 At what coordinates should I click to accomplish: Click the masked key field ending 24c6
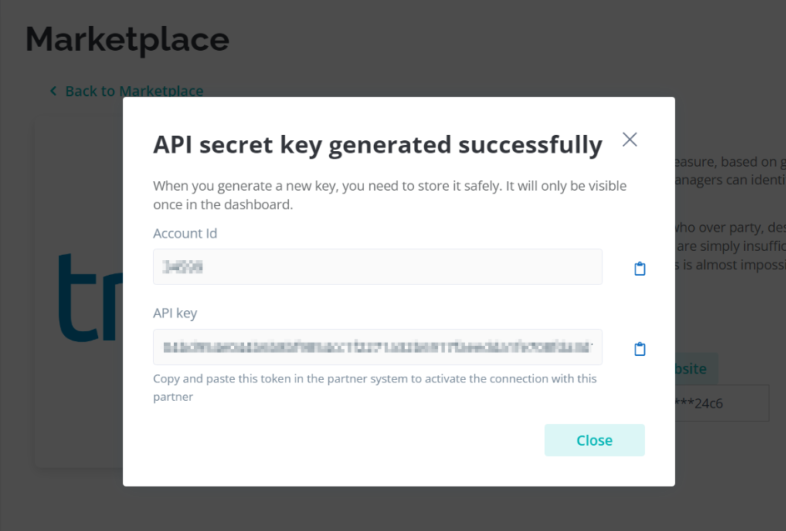[722, 403]
